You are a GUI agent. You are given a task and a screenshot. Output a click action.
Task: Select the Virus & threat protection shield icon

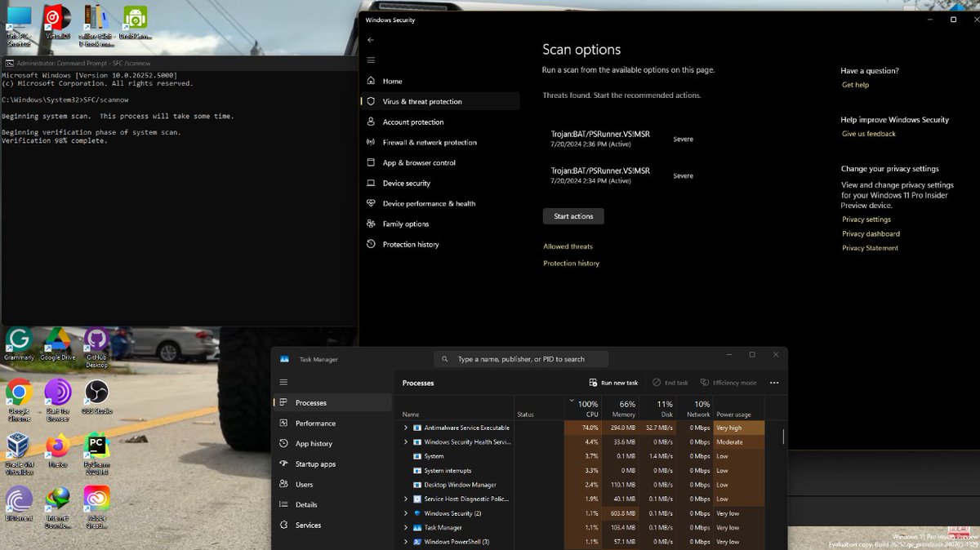click(x=371, y=102)
